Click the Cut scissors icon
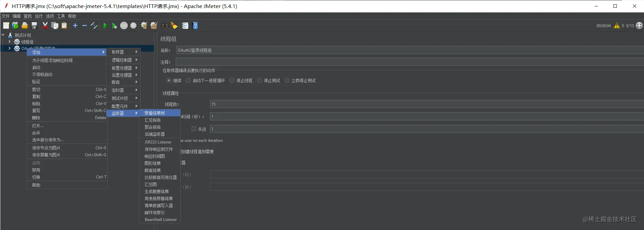This screenshot has width=644, height=230. [45, 25]
